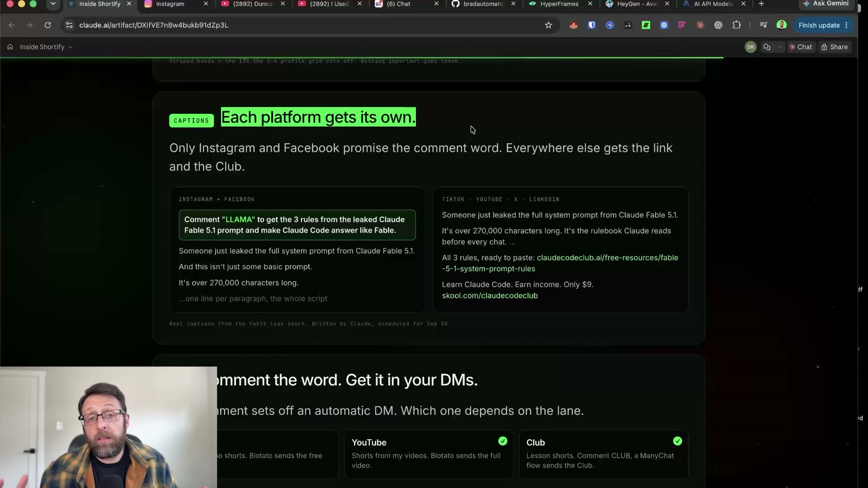The height and width of the screenshot is (488, 868).
Task: Reload the current page
Action: pos(48,25)
